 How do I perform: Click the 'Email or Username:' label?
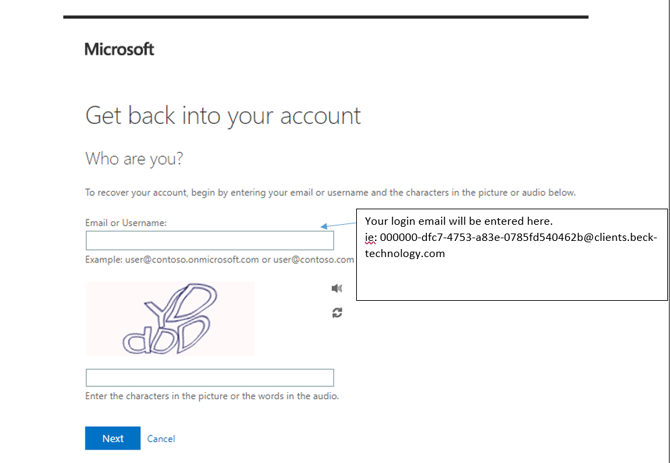pos(126,223)
